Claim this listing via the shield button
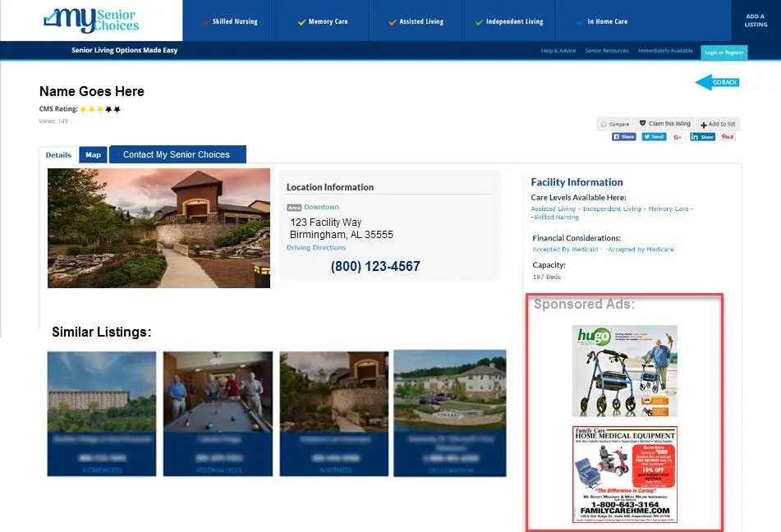The height and width of the screenshot is (532, 781). click(x=664, y=123)
